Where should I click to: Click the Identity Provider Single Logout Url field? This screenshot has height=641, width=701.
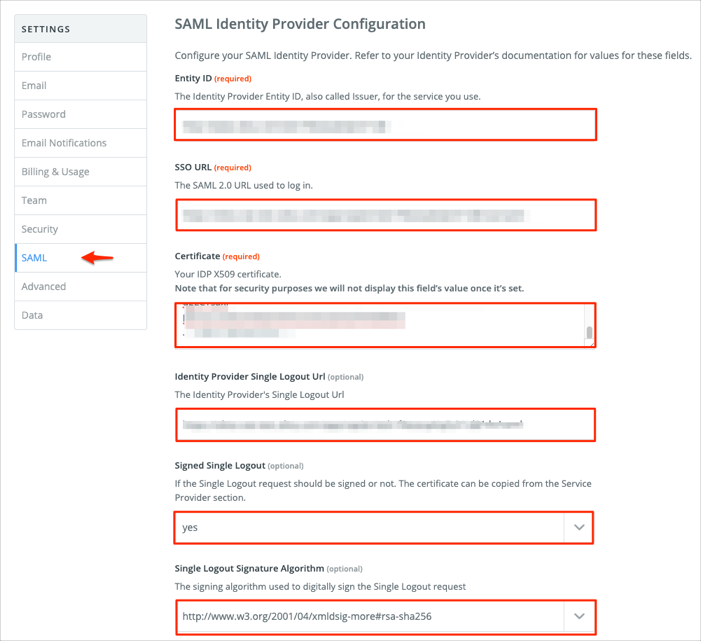(385, 425)
